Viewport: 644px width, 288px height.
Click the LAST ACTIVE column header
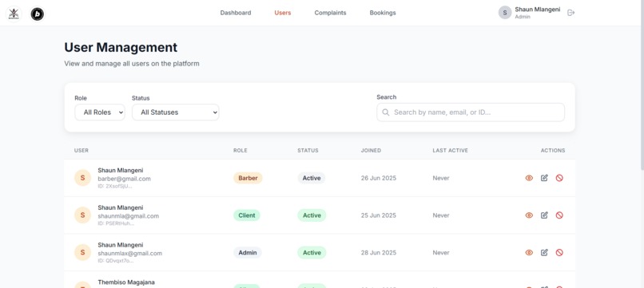pyautogui.click(x=450, y=151)
